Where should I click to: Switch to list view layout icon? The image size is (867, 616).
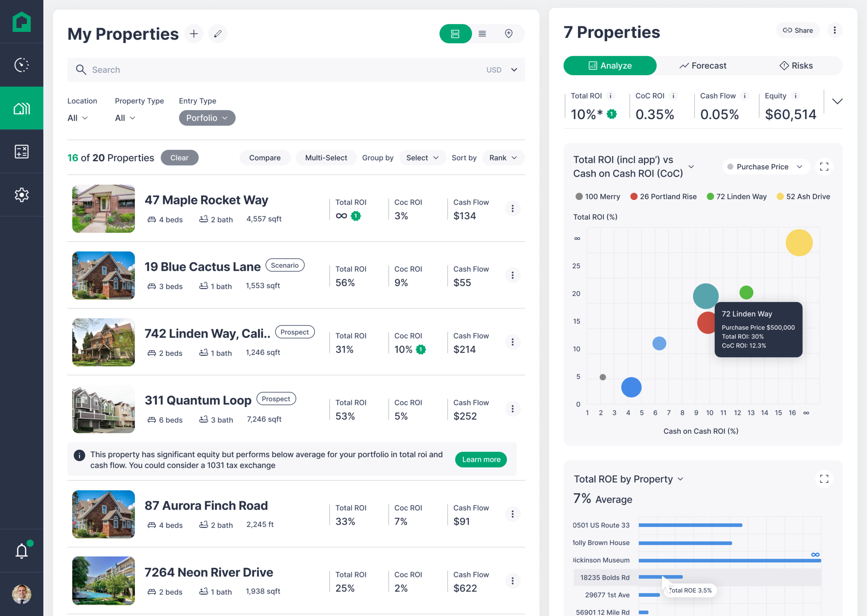click(482, 34)
